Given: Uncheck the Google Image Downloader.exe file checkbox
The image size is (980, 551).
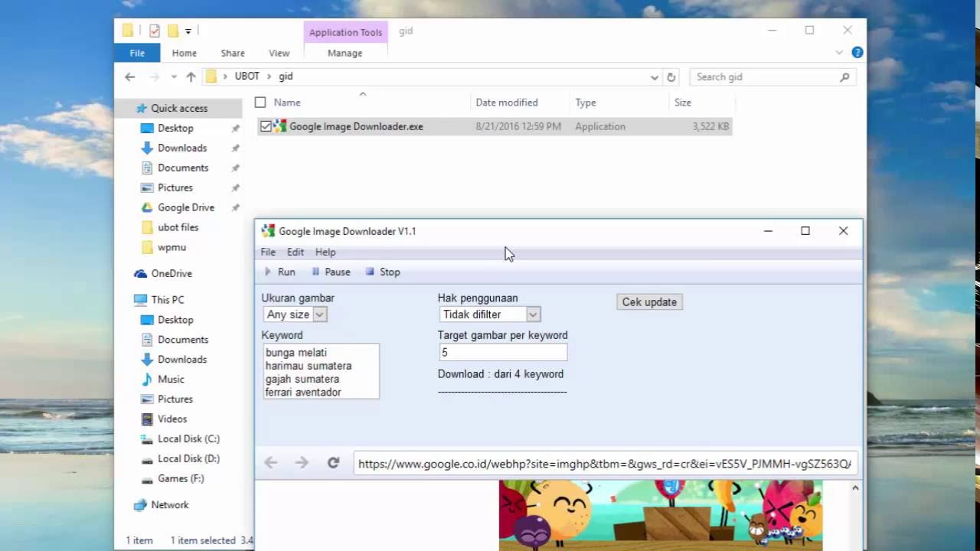Looking at the screenshot, I should click(x=266, y=126).
